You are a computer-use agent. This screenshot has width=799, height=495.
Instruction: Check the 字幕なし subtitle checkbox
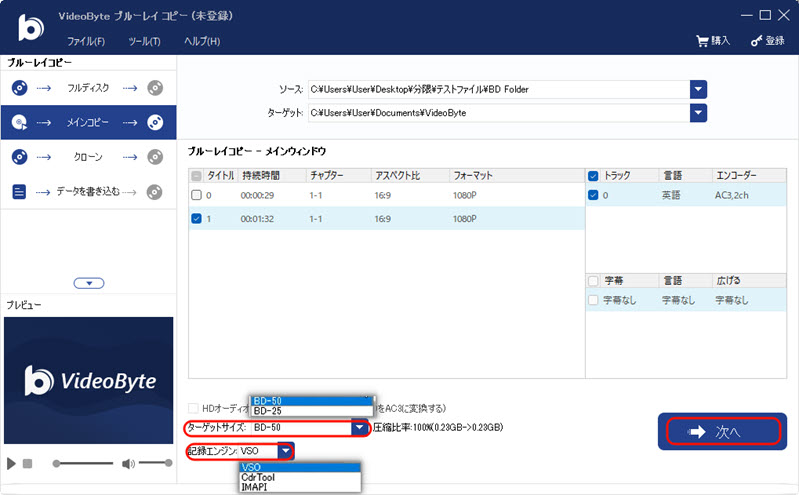[x=593, y=300]
